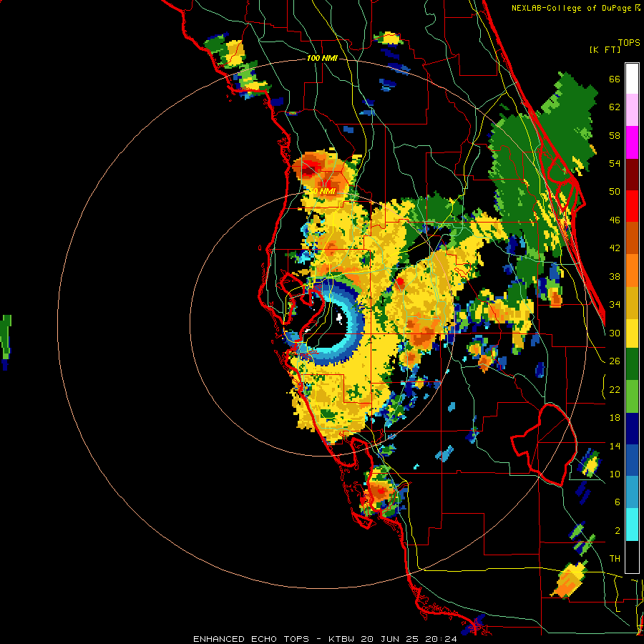
Task: Click the TH legend label
Action: coord(615,559)
